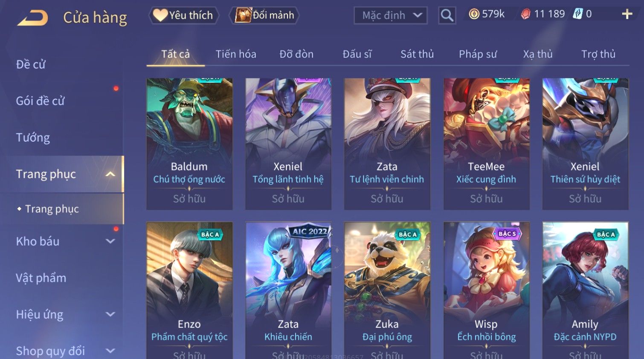Viewport: 644px width, 359px height.
Task: Click the blue ticket currency icon
Action: click(x=577, y=14)
